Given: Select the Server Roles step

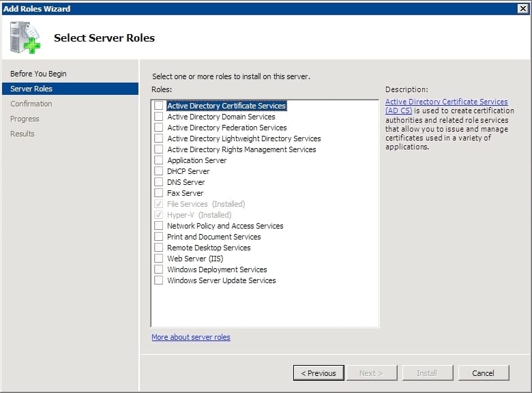Looking at the screenshot, I should pos(70,89).
